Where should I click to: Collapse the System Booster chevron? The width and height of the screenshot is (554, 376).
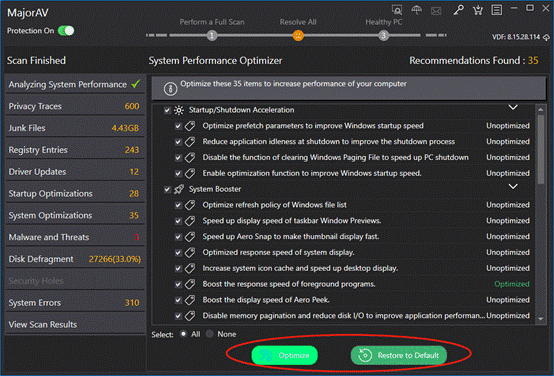tap(513, 187)
